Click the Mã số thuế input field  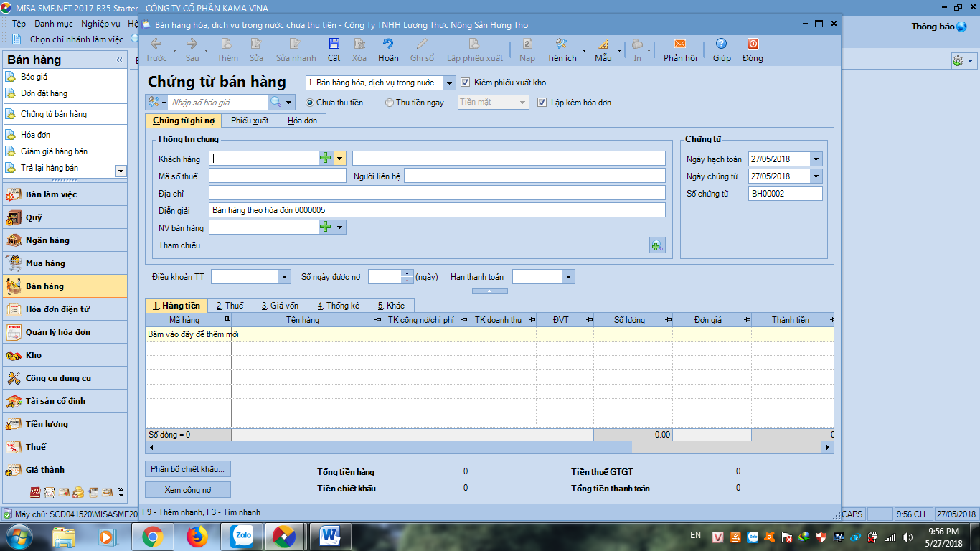tap(277, 176)
